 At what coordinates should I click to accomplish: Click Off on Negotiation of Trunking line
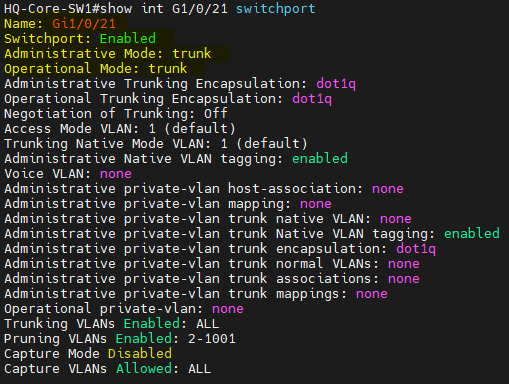216,114
